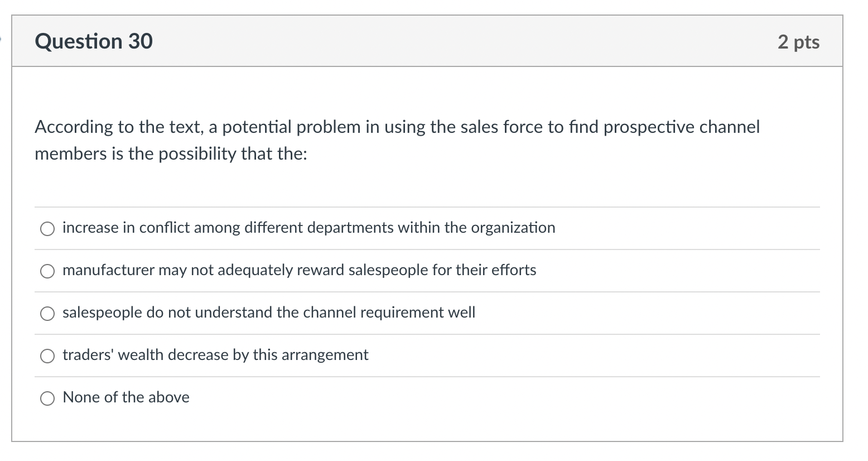Select the "increase in conflict" radio button
Viewport: 868px width, 461px height.
tap(47, 228)
